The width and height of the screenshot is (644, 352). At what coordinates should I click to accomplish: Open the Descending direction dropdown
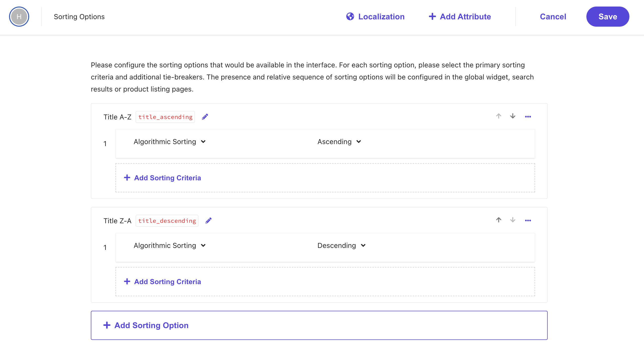point(341,246)
